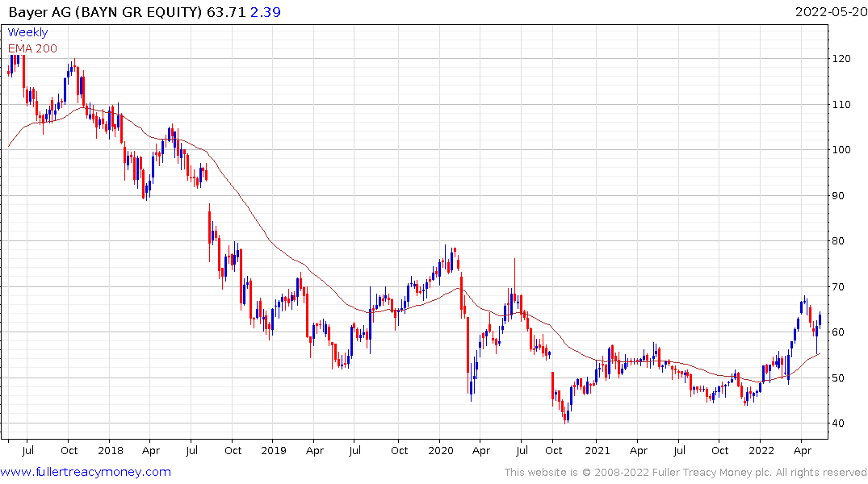Click the 'Weekly' interval label
Viewport: 868px width, 484px height.
coord(27,32)
